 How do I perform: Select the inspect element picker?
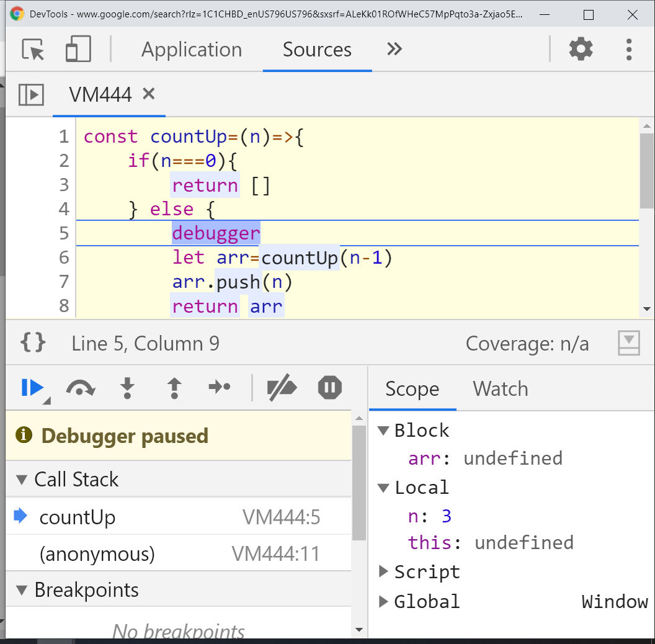[33, 49]
